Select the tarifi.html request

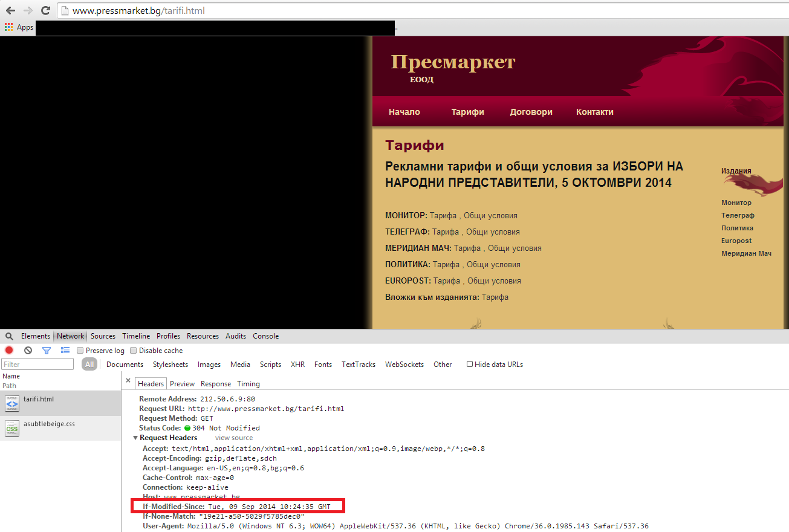click(60, 403)
